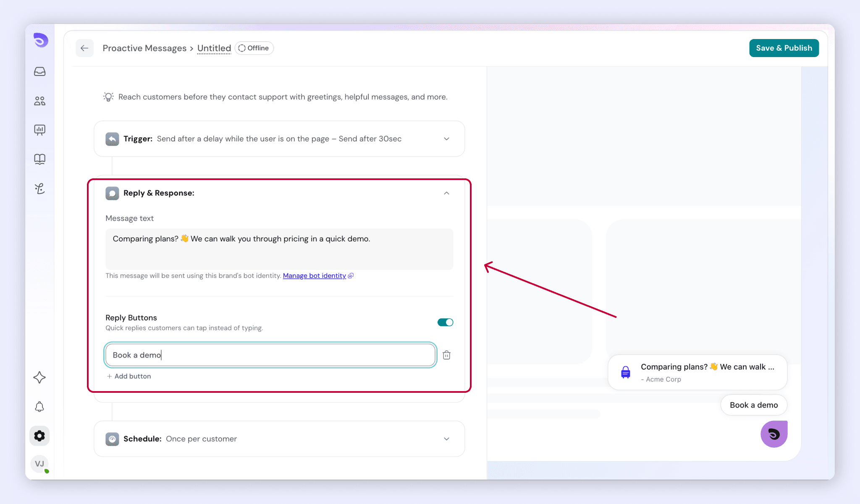
Task: Click the chat widget launcher in preview
Action: [774, 434]
